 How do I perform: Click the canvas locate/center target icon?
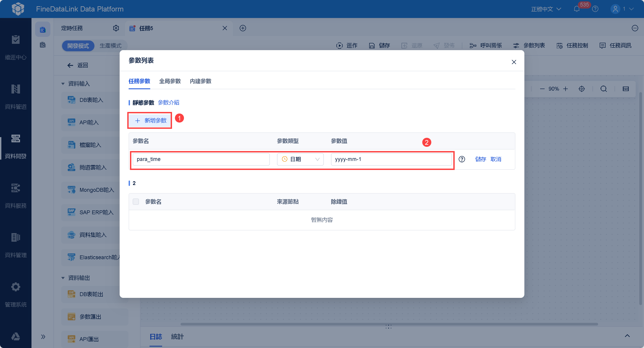(581, 89)
